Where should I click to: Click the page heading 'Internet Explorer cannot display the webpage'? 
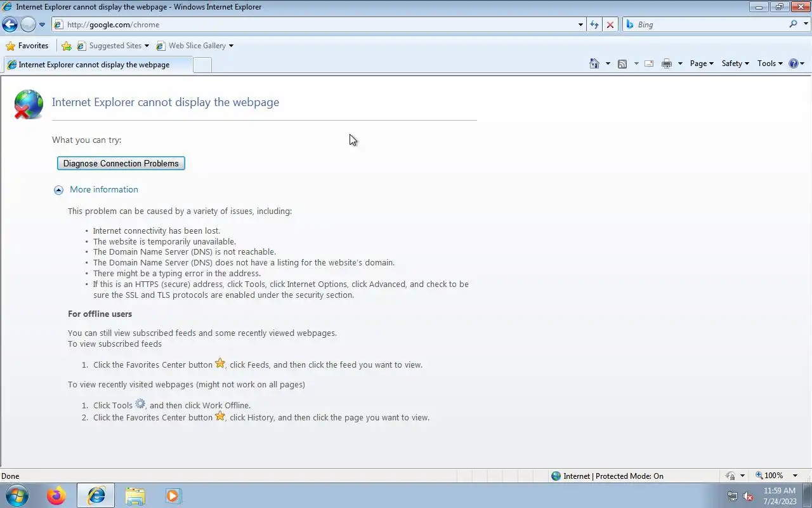pyautogui.click(x=166, y=102)
